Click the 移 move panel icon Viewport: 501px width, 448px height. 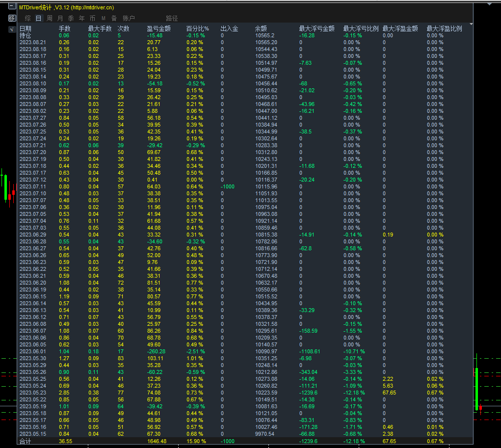[12, 18]
